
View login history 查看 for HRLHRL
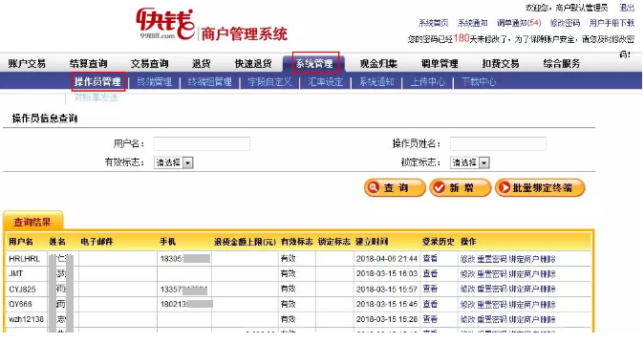click(x=430, y=259)
